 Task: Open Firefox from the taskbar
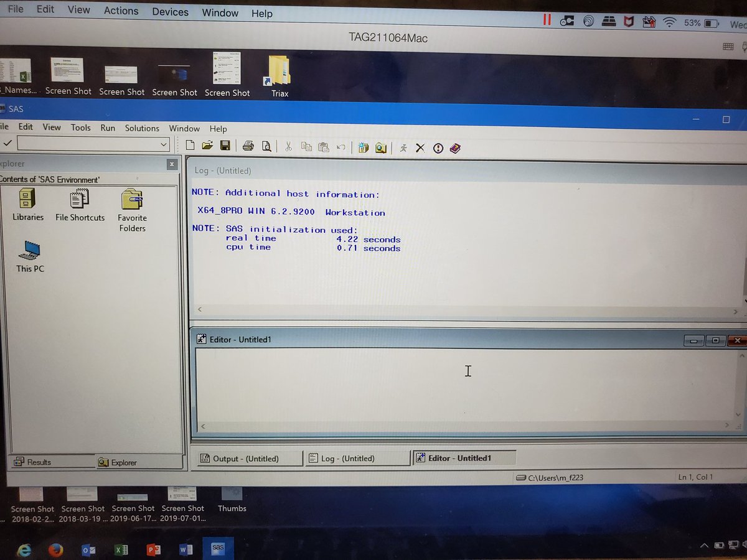[57, 550]
